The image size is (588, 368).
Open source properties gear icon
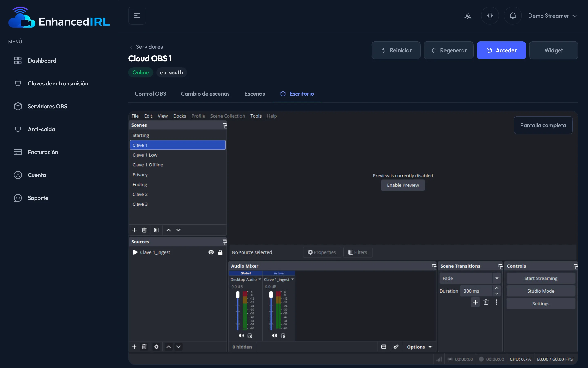click(x=156, y=347)
